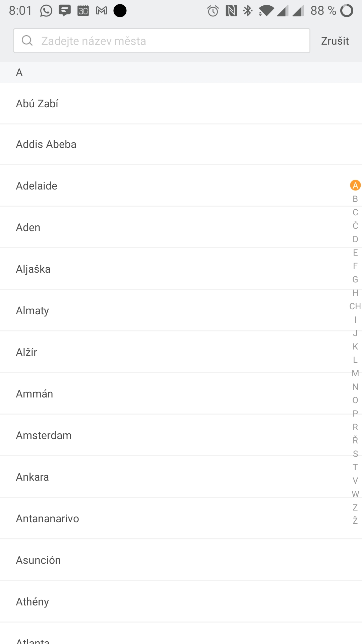Jump to letter Č in index

coord(355,226)
